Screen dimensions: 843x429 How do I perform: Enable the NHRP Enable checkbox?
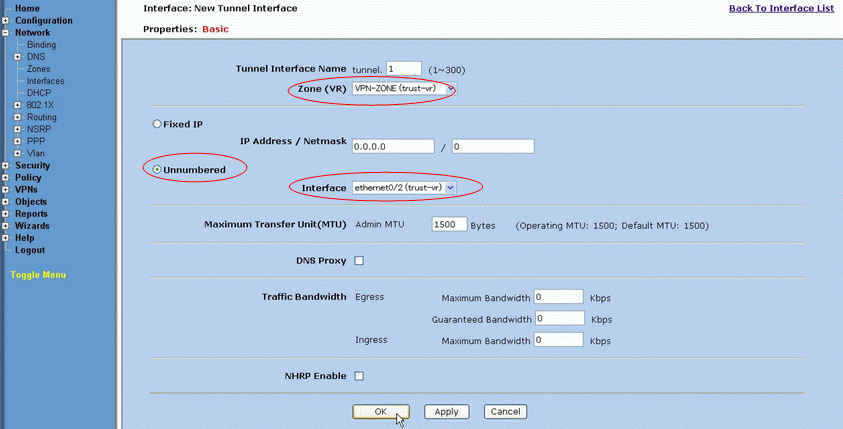(x=359, y=376)
